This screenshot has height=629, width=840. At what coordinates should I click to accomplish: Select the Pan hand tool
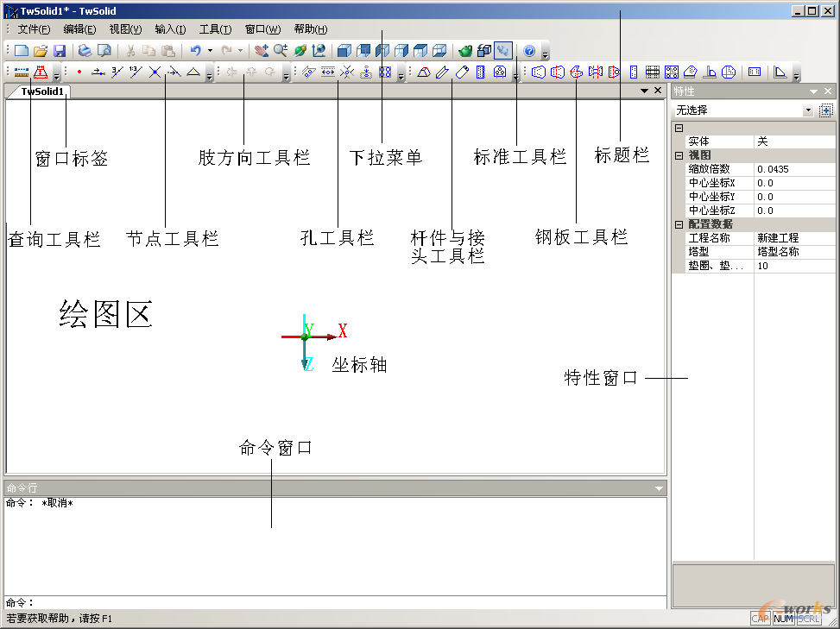tap(261, 51)
